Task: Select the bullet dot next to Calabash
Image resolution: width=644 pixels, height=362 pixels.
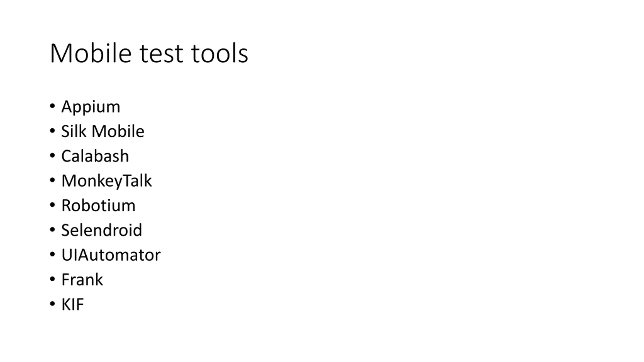Action: pyautogui.click(x=52, y=155)
